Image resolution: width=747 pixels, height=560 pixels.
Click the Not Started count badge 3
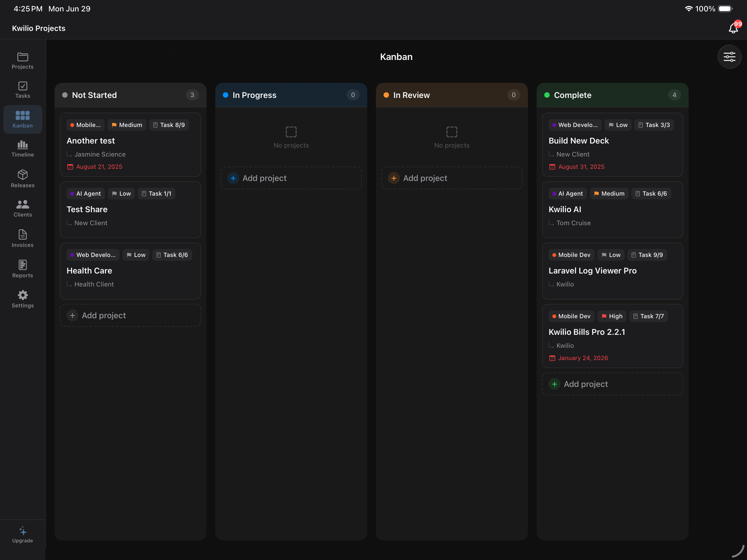coord(192,95)
